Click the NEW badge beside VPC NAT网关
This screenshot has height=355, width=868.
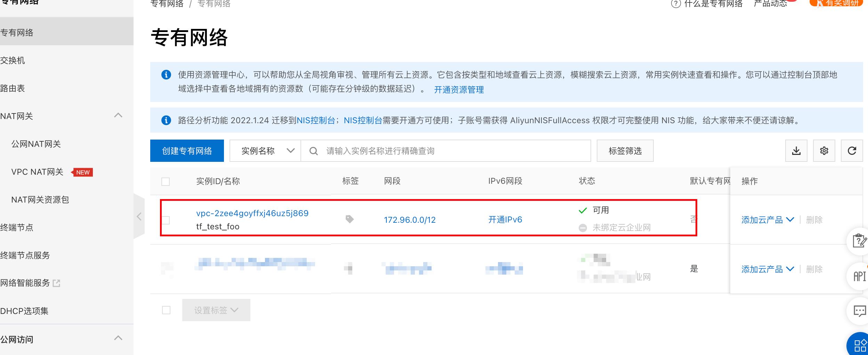click(82, 172)
